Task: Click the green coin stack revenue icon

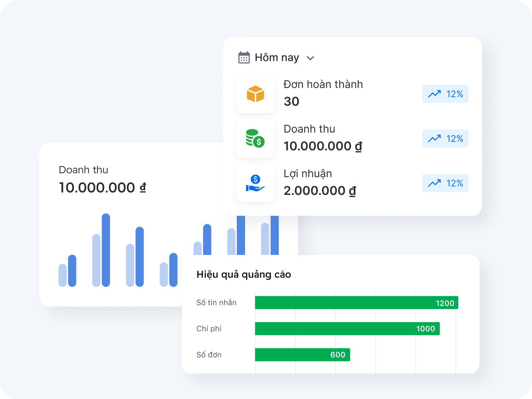Action: click(x=255, y=139)
